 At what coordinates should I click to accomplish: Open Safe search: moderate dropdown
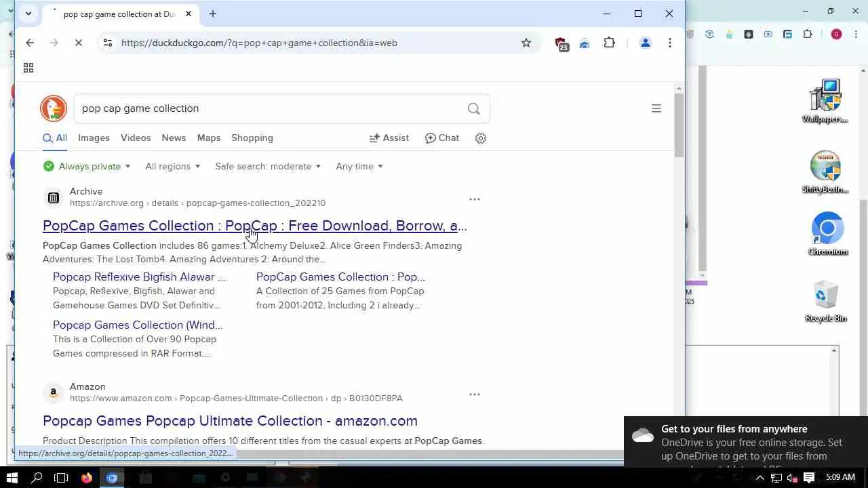pyautogui.click(x=268, y=166)
